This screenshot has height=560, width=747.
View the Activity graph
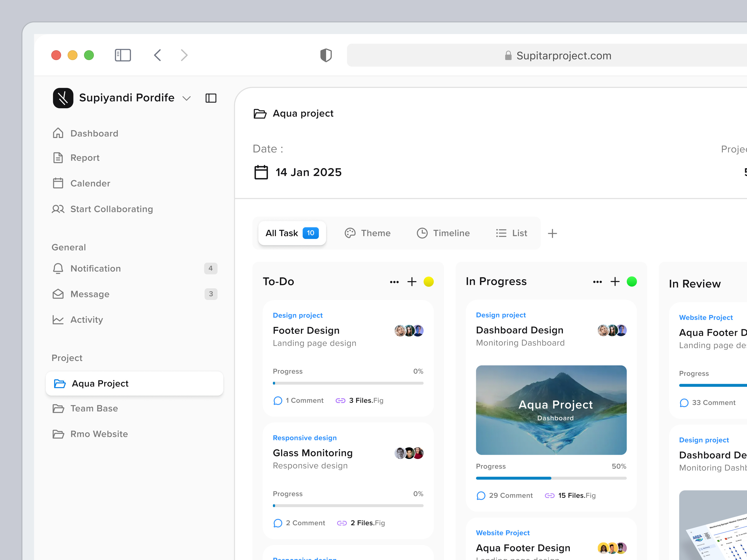(x=86, y=320)
